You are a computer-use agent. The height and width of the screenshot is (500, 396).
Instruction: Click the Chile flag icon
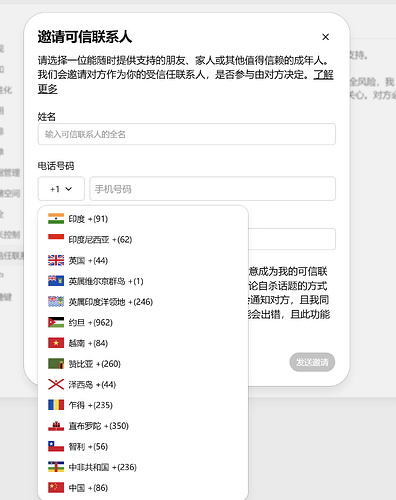[x=56, y=446]
